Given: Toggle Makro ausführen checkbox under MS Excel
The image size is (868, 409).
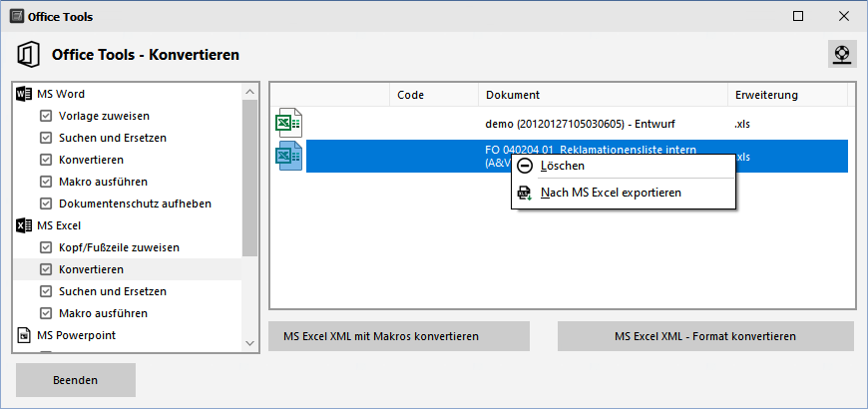Looking at the screenshot, I should (46, 313).
